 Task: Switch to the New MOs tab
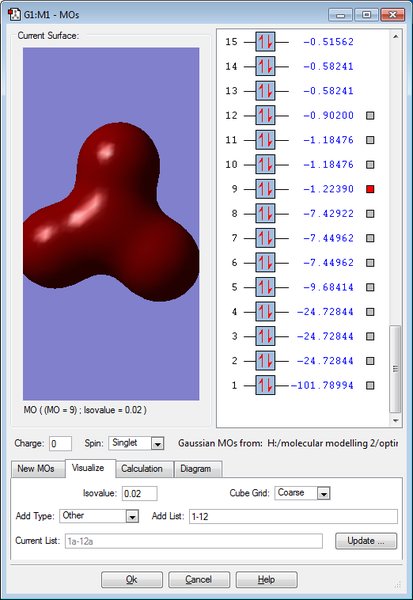(36, 469)
